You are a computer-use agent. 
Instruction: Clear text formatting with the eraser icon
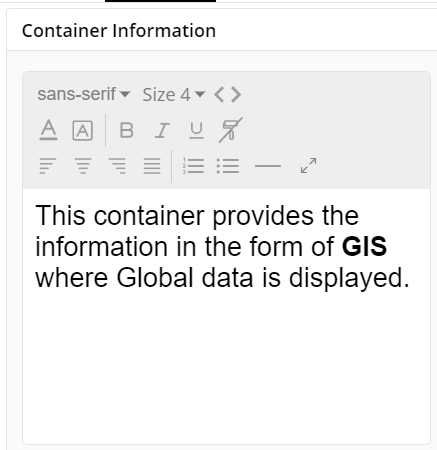(x=230, y=130)
